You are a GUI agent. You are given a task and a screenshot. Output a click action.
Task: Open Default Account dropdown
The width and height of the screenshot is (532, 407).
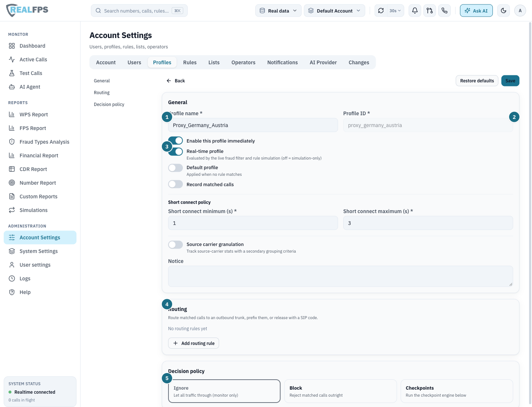coord(335,11)
